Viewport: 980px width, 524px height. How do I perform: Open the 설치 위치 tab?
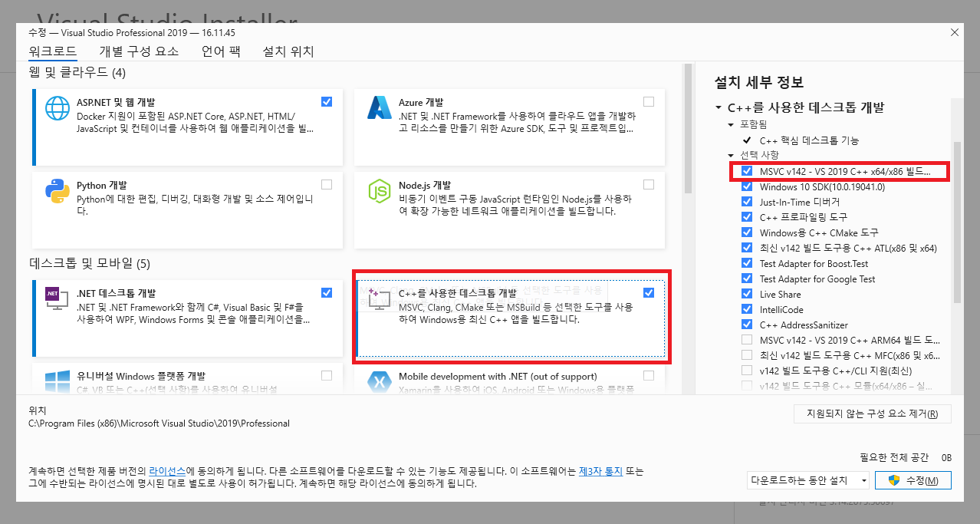pos(288,51)
